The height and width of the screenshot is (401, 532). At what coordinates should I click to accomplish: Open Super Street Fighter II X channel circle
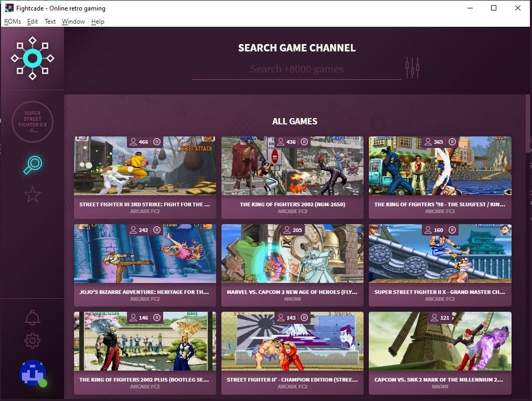[x=33, y=122]
